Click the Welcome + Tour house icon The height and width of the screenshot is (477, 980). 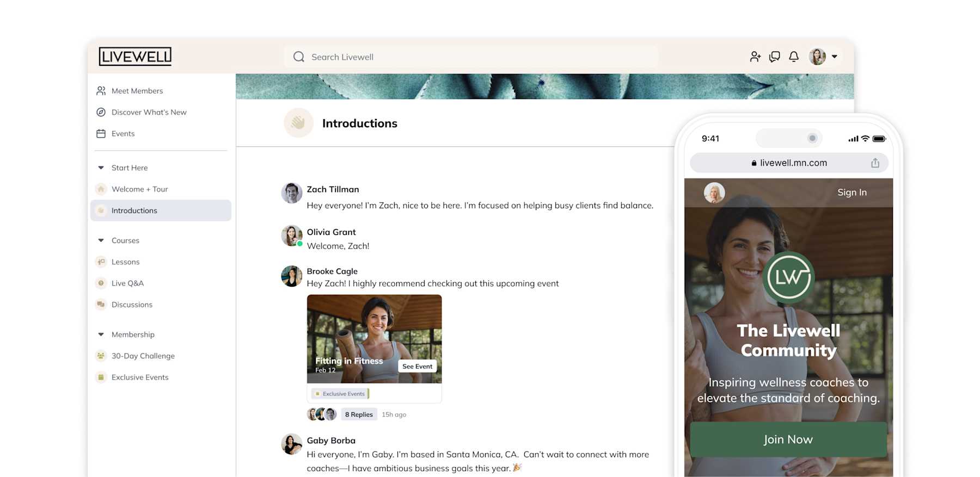101,189
